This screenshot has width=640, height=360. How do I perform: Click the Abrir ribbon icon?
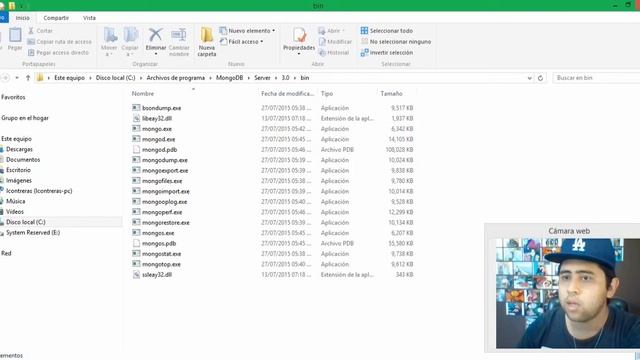pos(322,31)
